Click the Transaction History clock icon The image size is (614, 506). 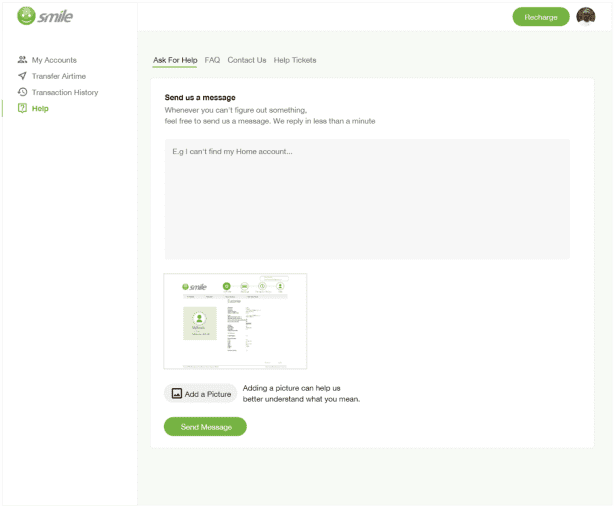click(x=22, y=92)
